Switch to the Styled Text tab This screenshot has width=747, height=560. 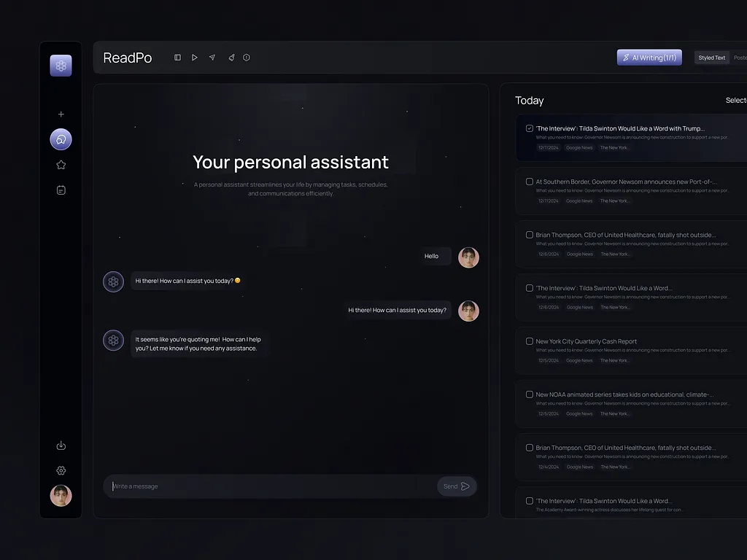pos(711,57)
